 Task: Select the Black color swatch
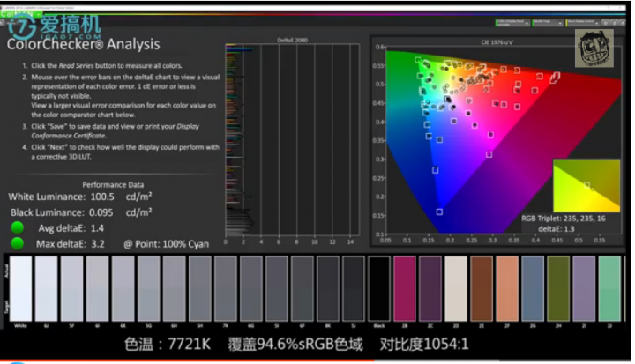(x=379, y=288)
